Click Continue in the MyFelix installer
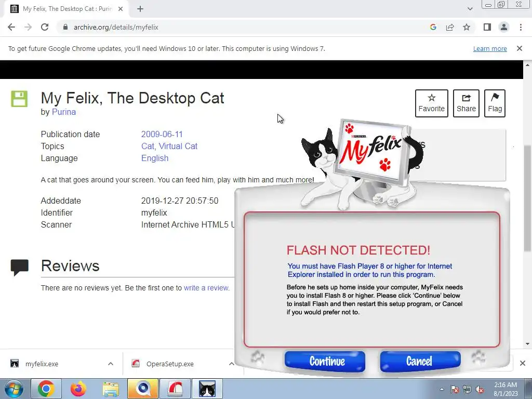Viewport: 532px width, 399px height. (325, 361)
